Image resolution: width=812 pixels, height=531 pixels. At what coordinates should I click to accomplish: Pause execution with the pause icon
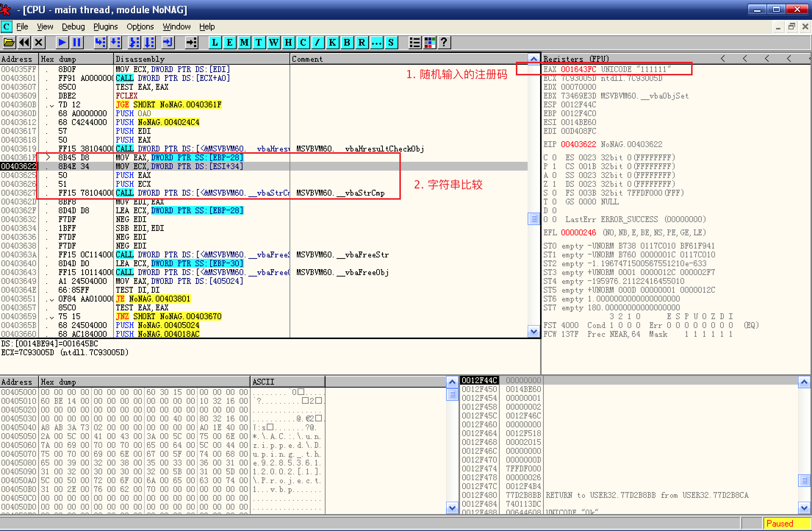[x=77, y=43]
